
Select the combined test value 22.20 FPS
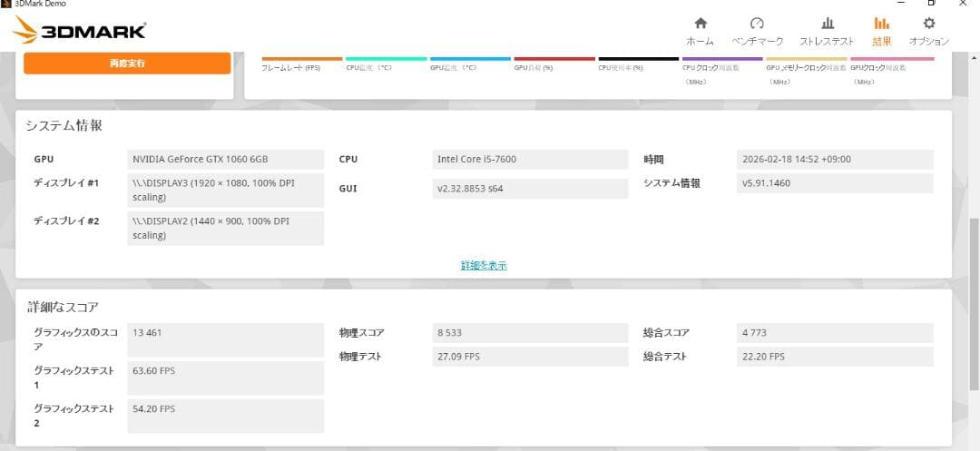[x=835, y=357]
